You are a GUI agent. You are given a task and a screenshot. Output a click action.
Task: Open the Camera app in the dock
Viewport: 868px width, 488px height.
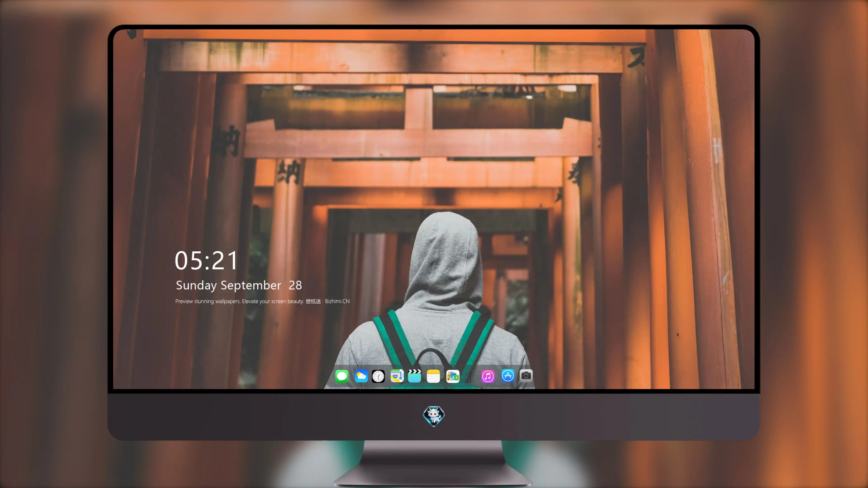[x=526, y=375]
